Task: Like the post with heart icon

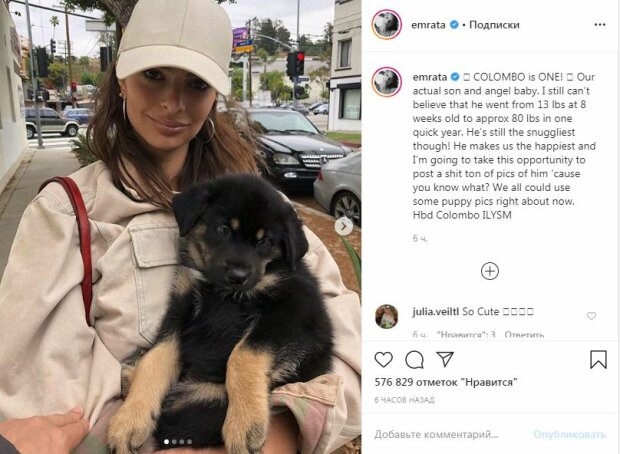Action: (x=383, y=359)
